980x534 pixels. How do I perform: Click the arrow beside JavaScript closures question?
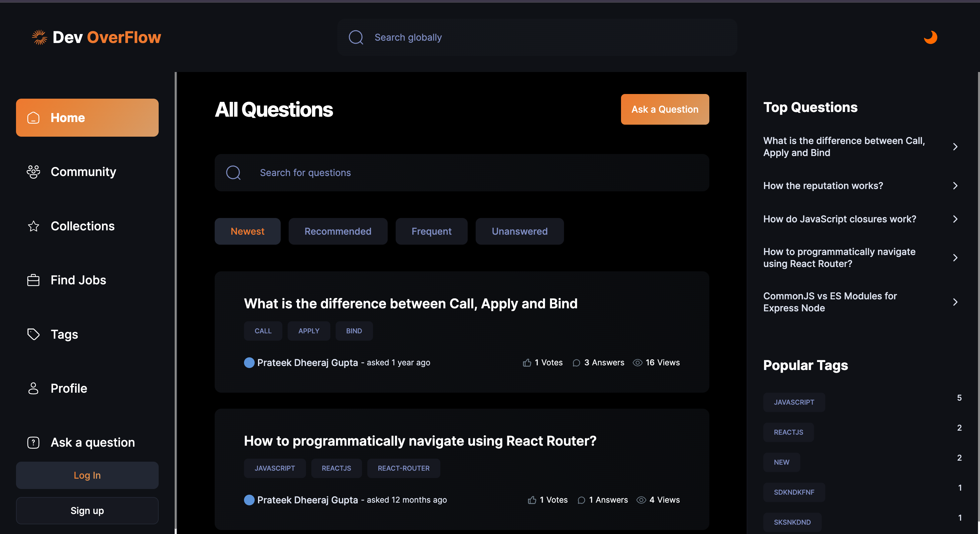point(955,219)
